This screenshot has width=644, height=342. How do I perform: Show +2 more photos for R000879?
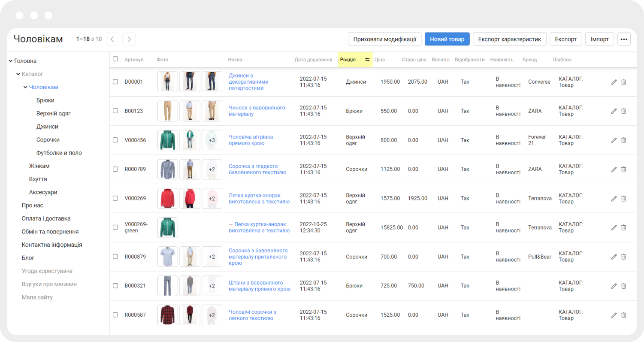[x=212, y=257]
